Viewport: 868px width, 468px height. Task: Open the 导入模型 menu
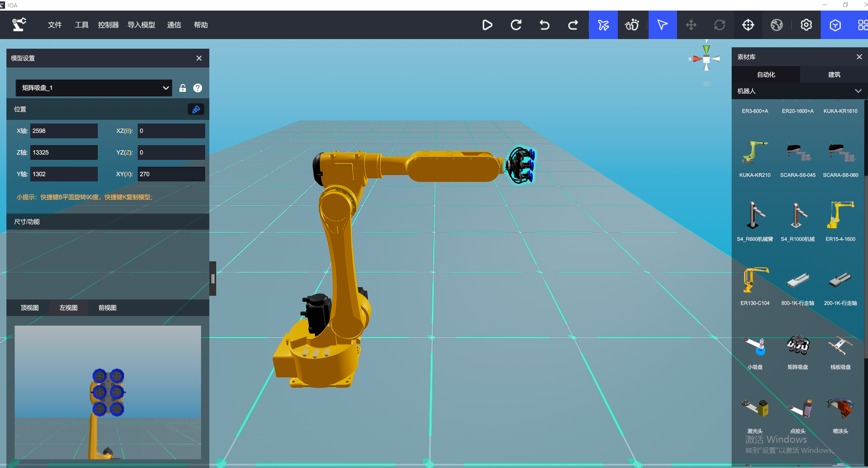(141, 25)
